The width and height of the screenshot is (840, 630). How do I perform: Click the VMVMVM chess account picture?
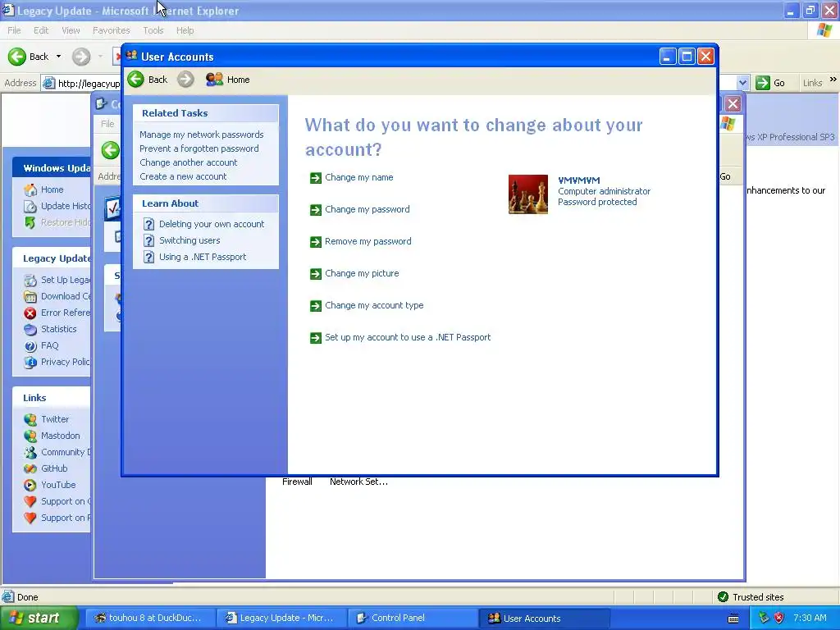528,194
